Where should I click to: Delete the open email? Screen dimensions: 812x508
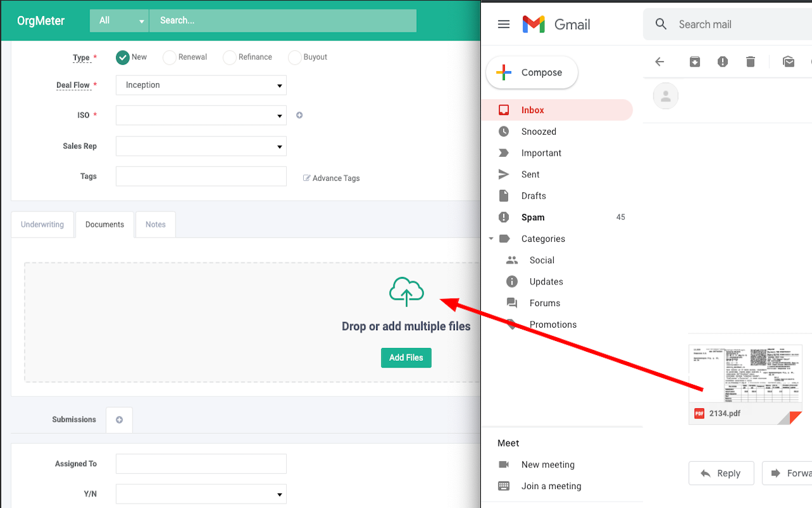point(750,62)
